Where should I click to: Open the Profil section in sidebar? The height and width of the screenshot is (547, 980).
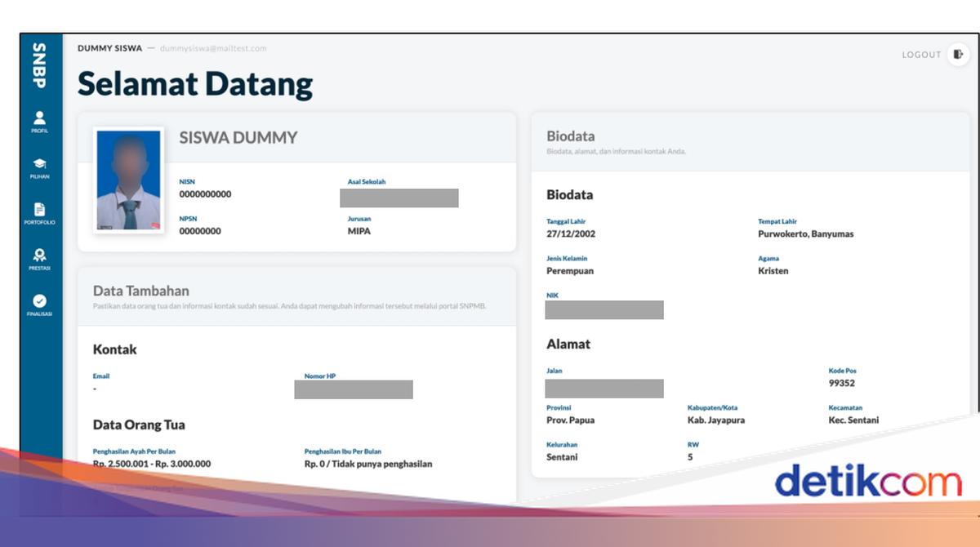pos(39,121)
